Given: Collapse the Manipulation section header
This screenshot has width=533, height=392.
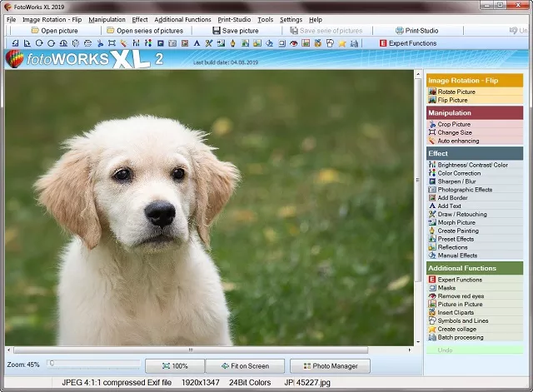Looking at the screenshot, I should click(475, 112).
